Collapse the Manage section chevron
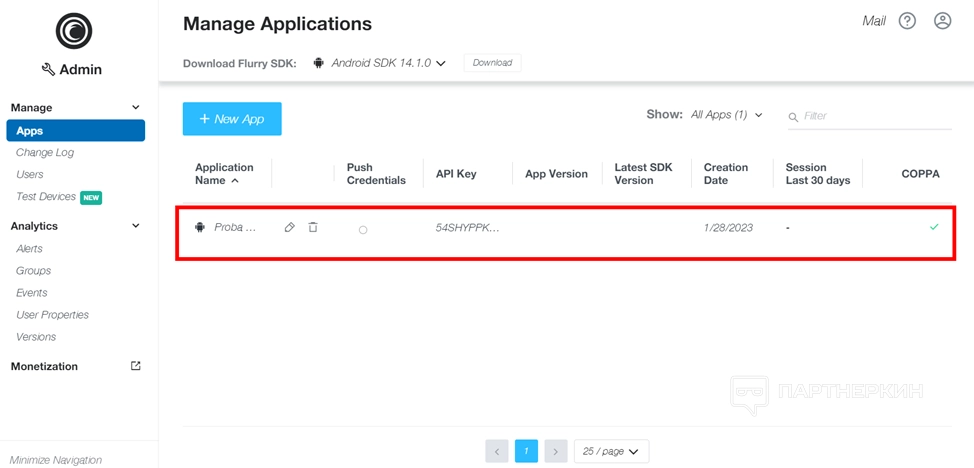974x468 pixels. pos(136,108)
